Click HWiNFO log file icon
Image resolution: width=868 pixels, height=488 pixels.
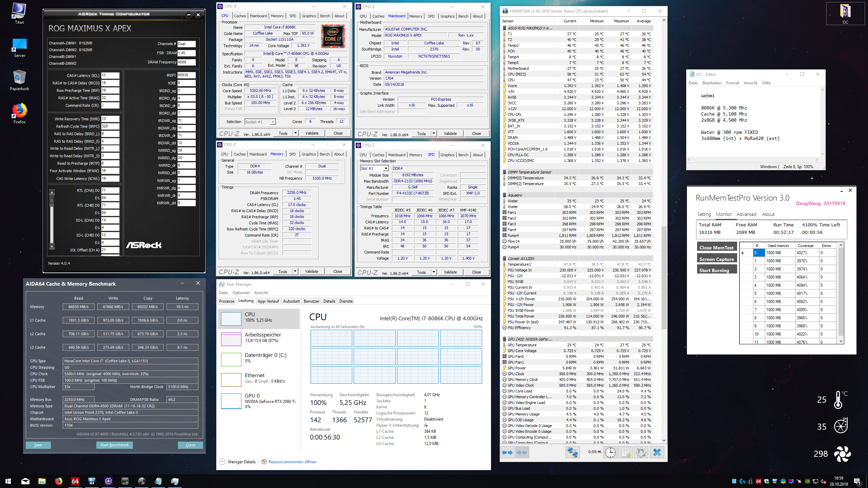point(626,452)
